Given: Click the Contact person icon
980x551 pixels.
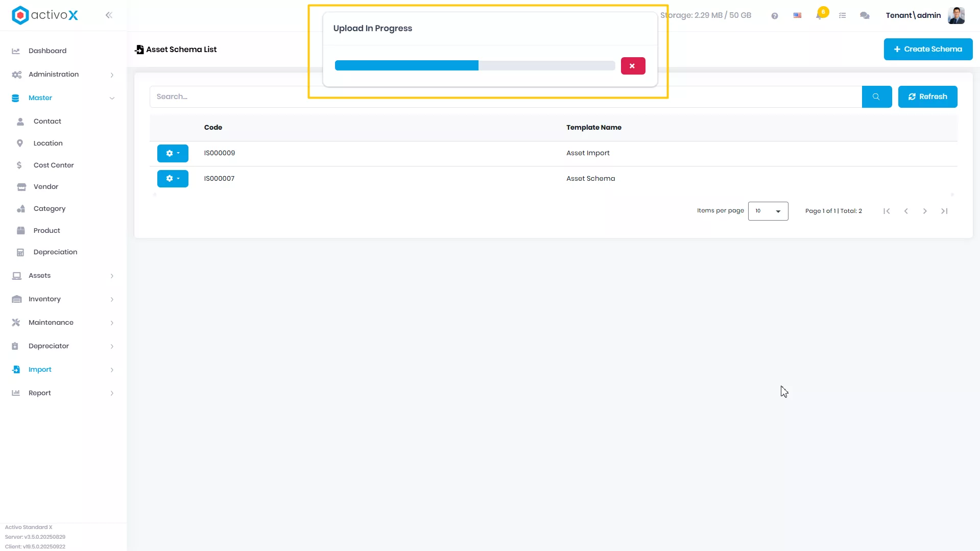Looking at the screenshot, I should coord(20,122).
